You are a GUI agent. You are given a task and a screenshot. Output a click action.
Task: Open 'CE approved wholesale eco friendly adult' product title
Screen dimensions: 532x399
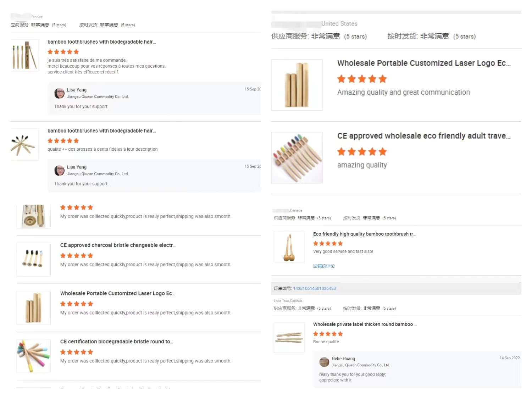423,136
